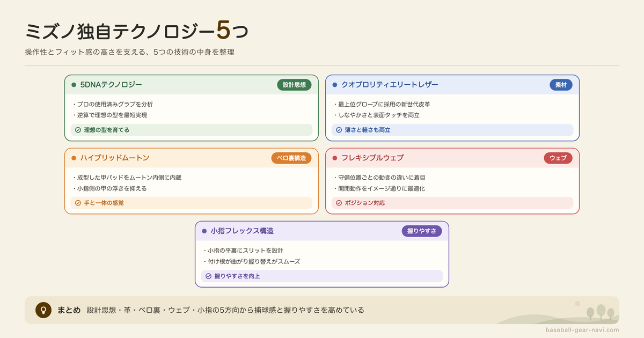Click the summary label ポジション対応

[365, 203]
